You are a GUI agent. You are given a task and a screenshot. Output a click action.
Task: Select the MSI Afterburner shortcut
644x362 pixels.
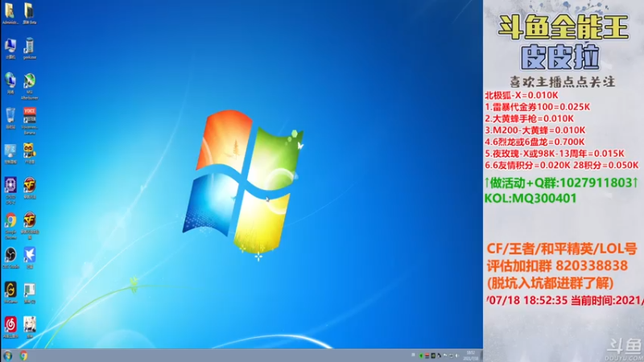click(29, 86)
